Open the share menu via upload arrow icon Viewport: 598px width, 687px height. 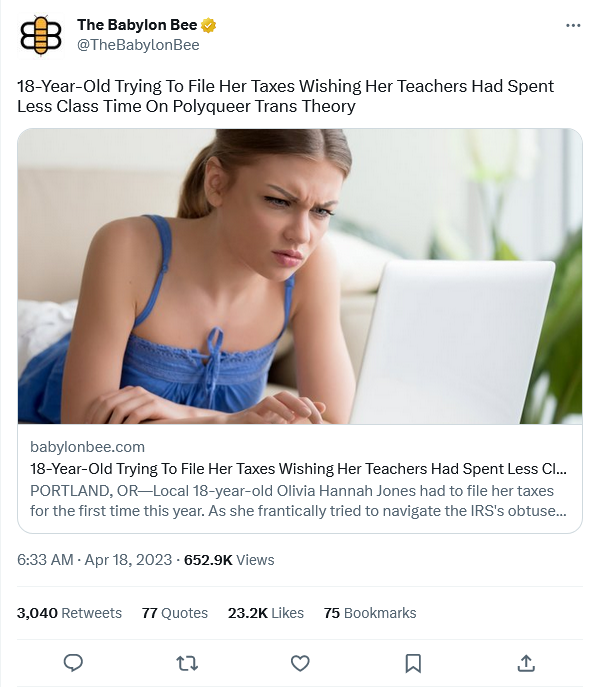click(526, 663)
